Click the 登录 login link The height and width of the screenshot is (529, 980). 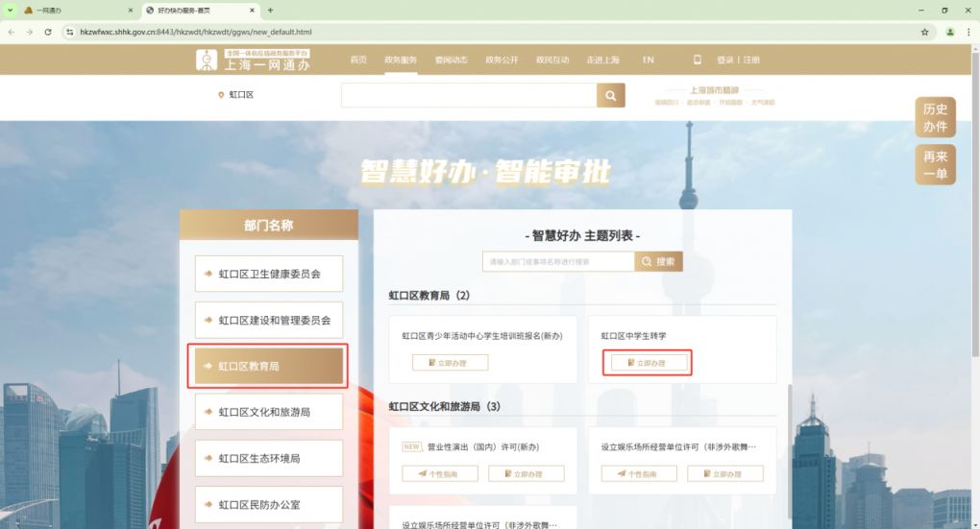click(x=725, y=60)
